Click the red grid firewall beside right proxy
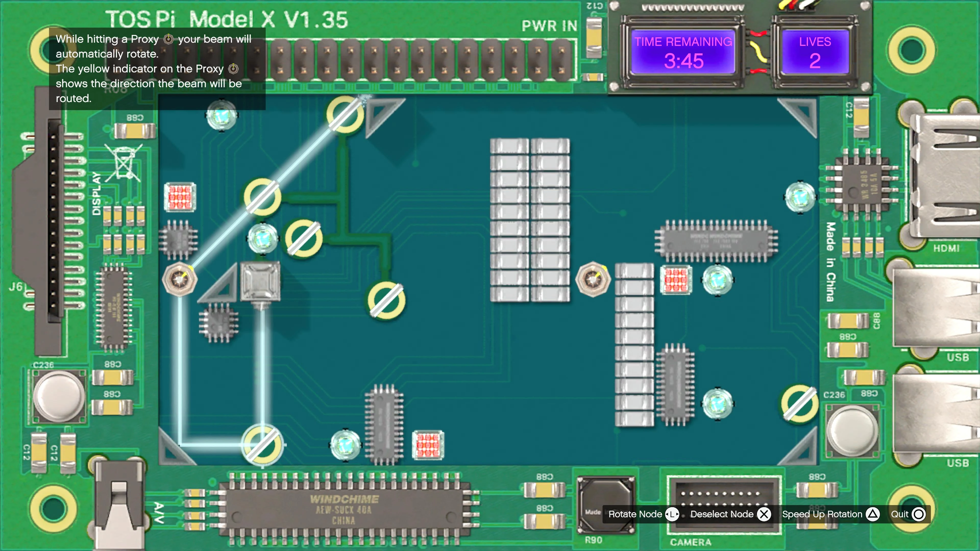Screen dimensions: 980x551 tap(676, 280)
